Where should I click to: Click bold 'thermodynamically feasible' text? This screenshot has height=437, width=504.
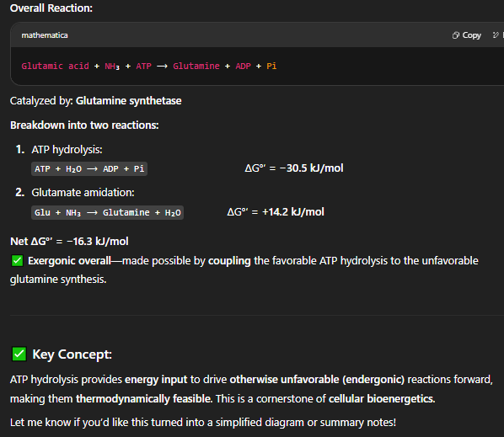click(143, 399)
